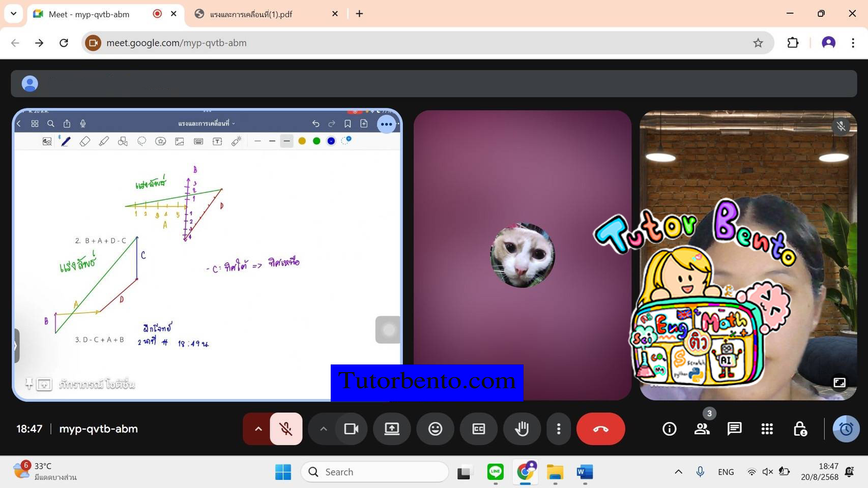The height and width of the screenshot is (488, 868).
Task: Select the pen tool in the shared notes
Action: coord(66,141)
